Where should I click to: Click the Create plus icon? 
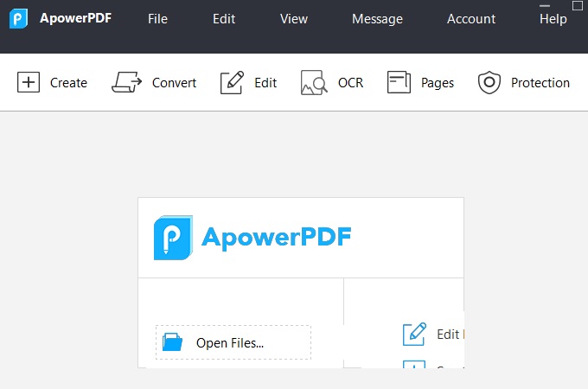click(x=29, y=82)
